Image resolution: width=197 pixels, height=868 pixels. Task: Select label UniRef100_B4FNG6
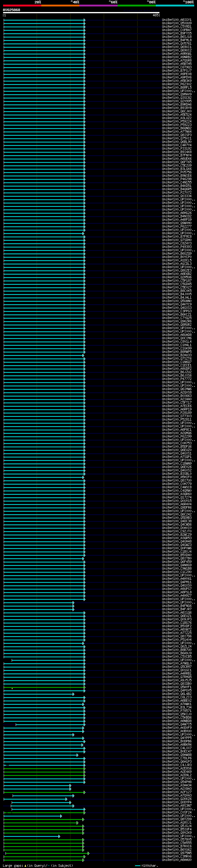(x=176, y=606)
